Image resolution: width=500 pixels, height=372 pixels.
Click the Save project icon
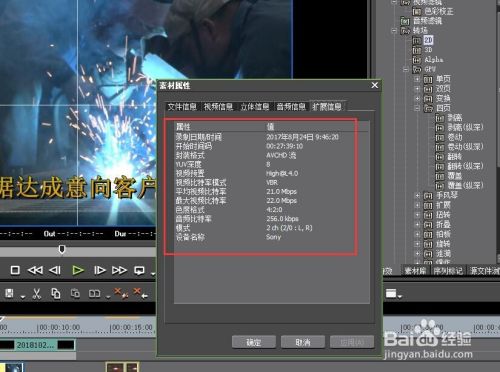[x=9, y=293]
